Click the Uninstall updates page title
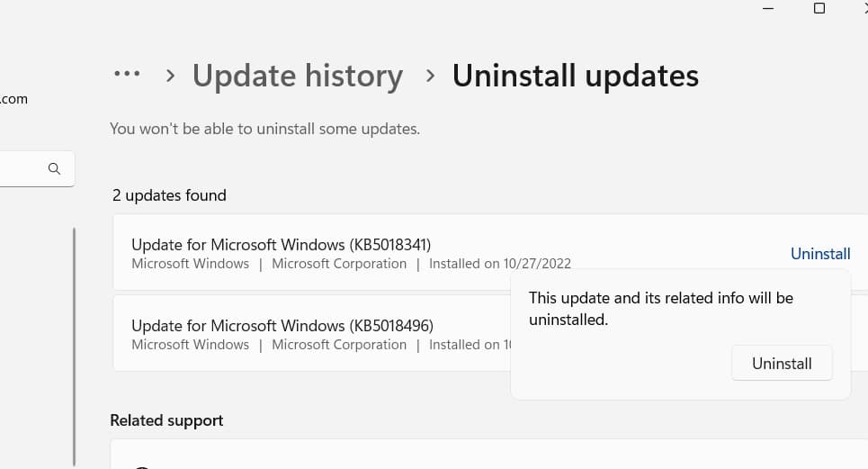The image size is (868, 469). click(575, 76)
